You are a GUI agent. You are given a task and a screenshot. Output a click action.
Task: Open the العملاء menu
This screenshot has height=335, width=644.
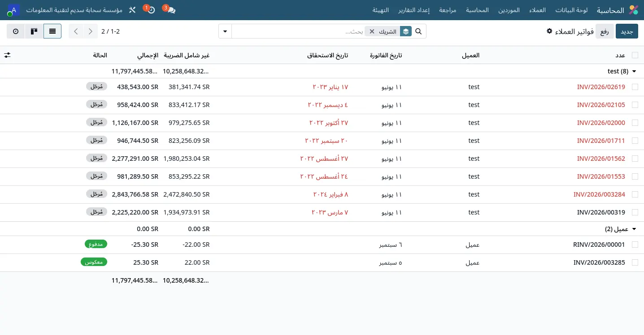(x=537, y=10)
